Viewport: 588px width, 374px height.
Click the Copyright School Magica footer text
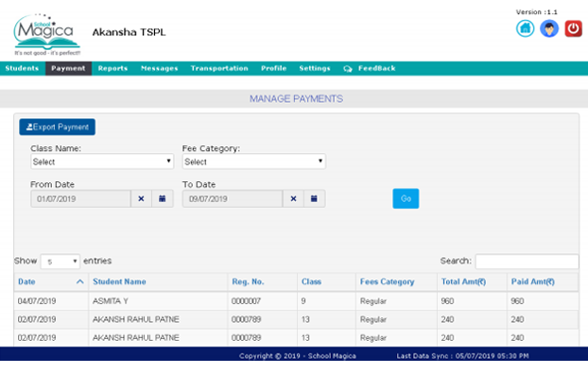pyautogui.click(x=298, y=356)
